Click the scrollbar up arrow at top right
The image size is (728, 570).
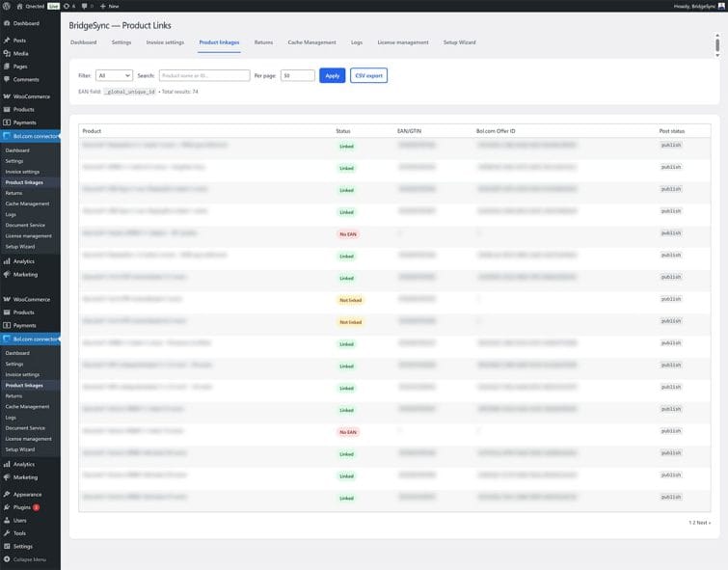point(717,36)
